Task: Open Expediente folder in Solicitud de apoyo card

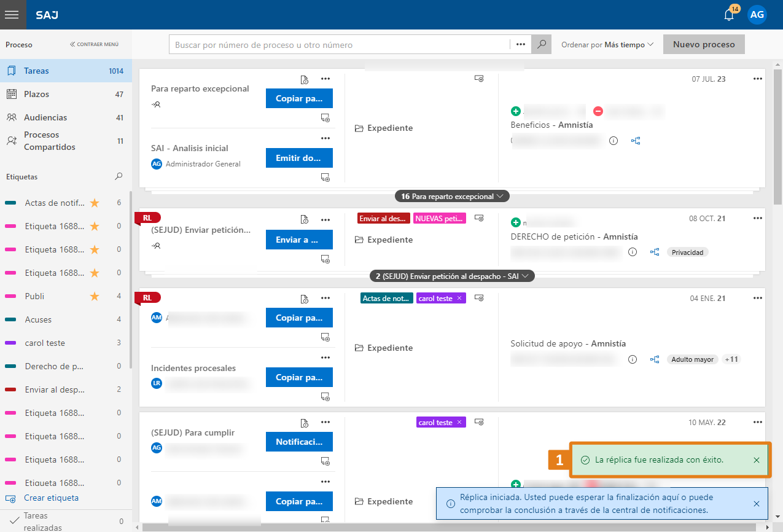Action: (x=384, y=348)
